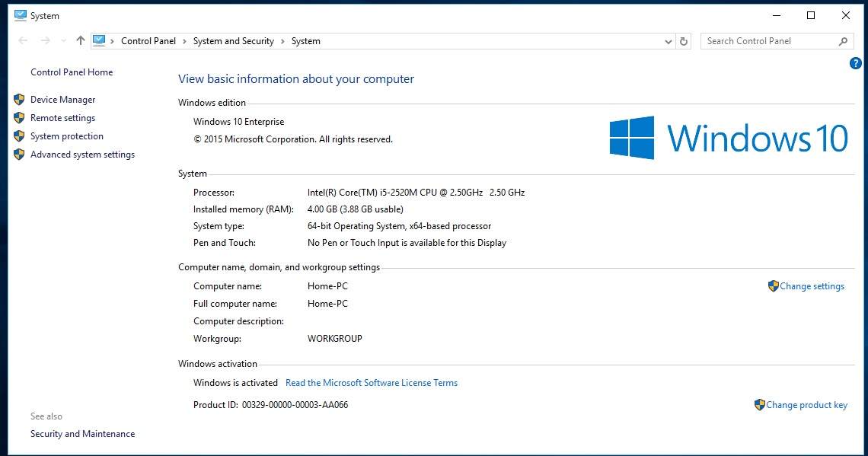This screenshot has width=868, height=456.
Task: Select System and Security breadcrumb
Action: (x=233, y=41)
